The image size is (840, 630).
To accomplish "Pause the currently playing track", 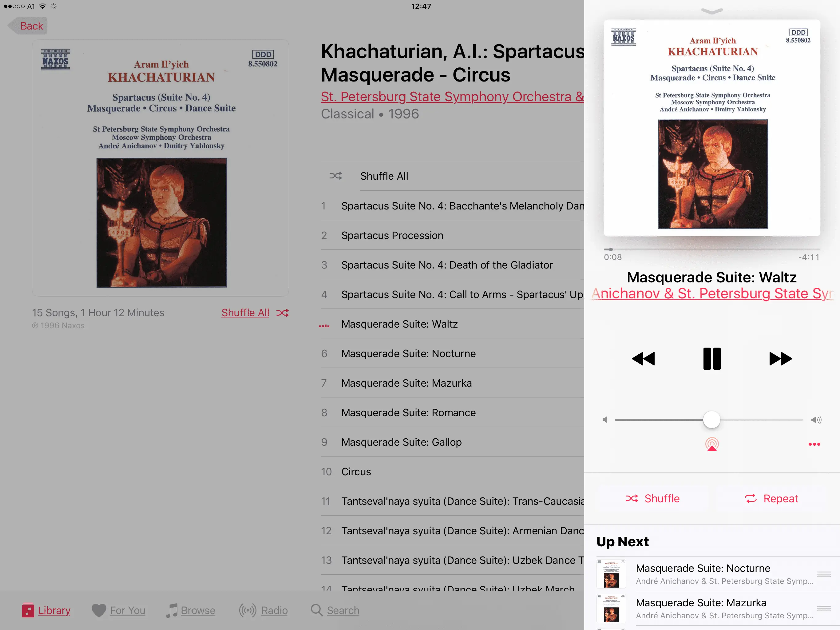I will (x=712, y=359).
